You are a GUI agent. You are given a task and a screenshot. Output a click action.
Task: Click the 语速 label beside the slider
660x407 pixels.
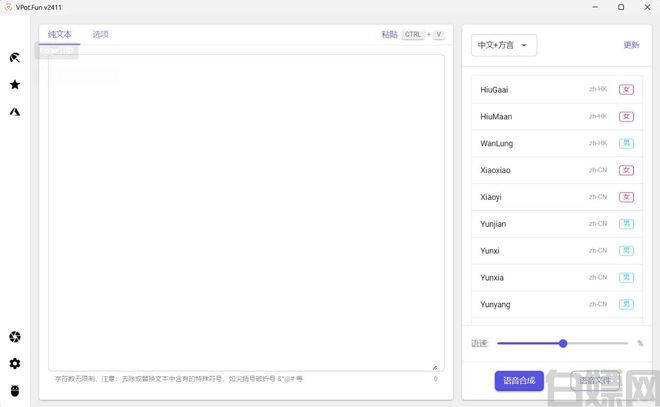coord(479,343)
